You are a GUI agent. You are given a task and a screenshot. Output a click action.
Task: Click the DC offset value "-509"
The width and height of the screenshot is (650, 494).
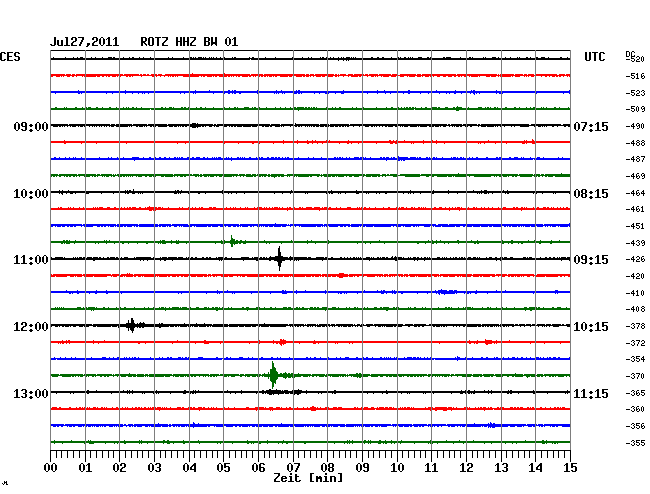(x=635, y=109)
